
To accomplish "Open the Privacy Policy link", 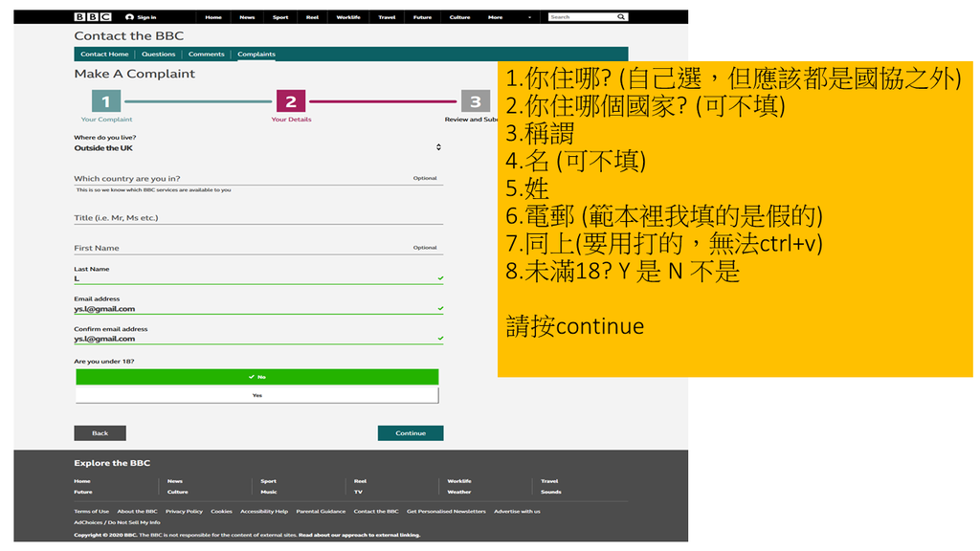I will click(x=184, y=511).
